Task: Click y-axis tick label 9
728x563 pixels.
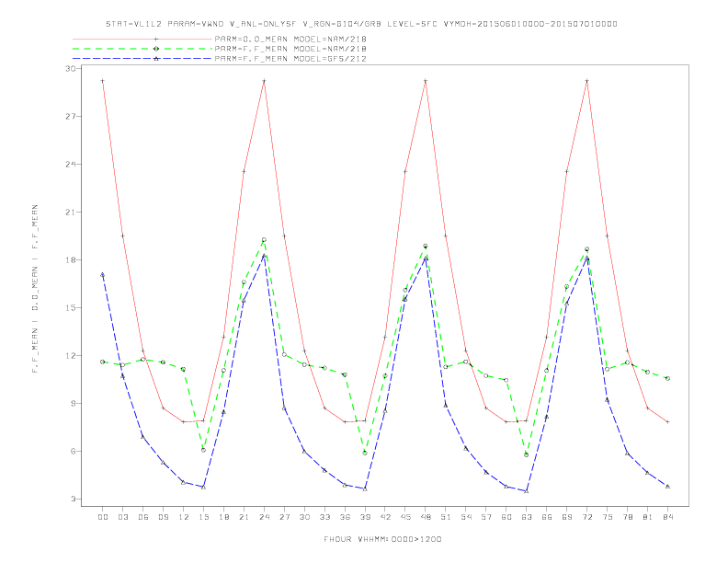Action: click(73, 403)
